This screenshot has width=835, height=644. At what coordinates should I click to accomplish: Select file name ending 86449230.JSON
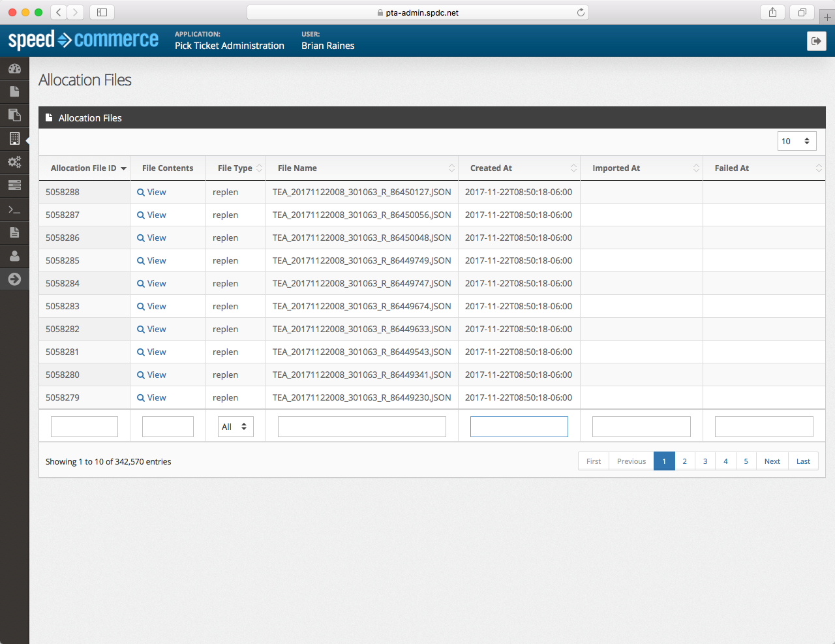pyautogui.click(x=362, y=397)
